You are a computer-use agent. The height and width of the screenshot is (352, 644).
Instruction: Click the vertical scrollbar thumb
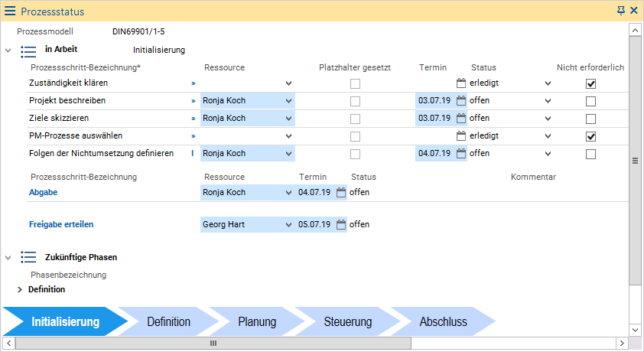(635, 161)
